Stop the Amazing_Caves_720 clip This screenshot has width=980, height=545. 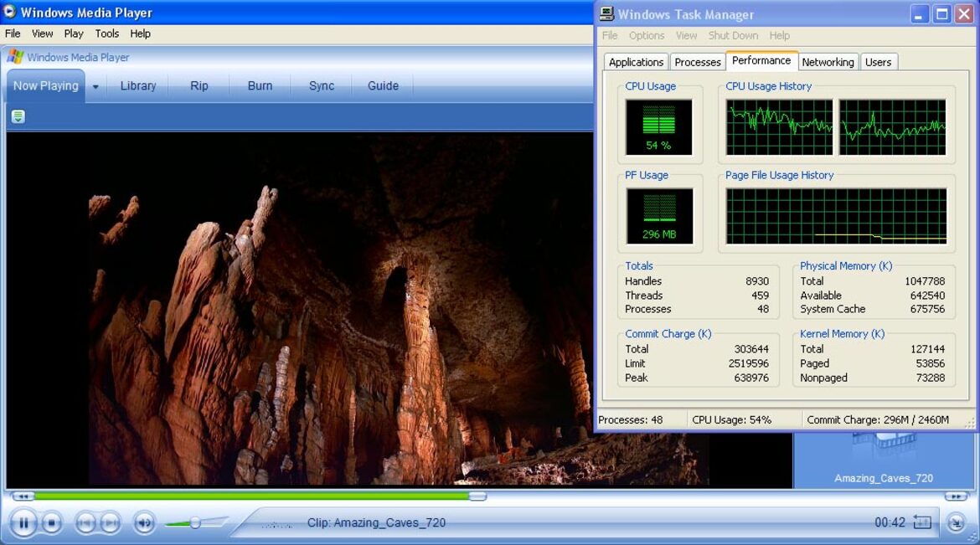52,522
